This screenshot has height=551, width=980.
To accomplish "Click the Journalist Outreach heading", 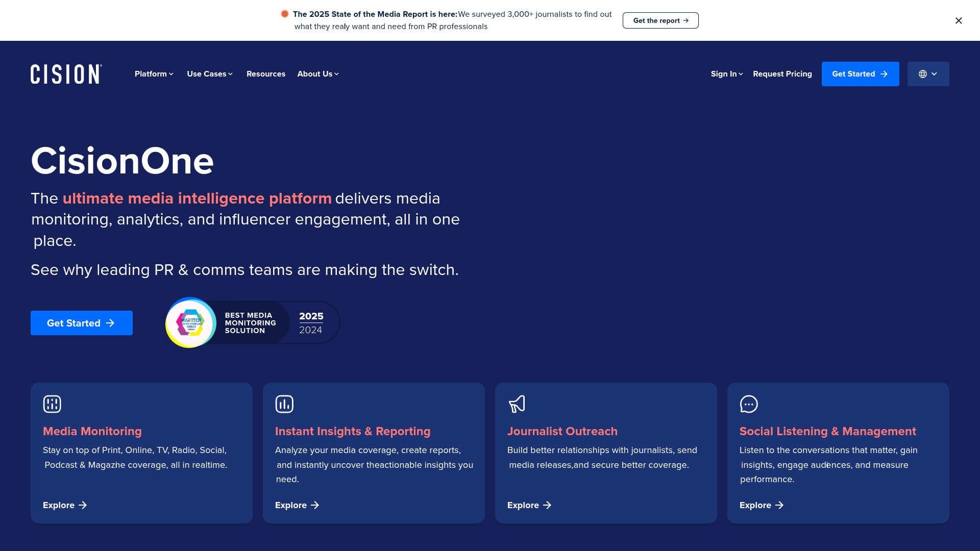I will 562,431.
